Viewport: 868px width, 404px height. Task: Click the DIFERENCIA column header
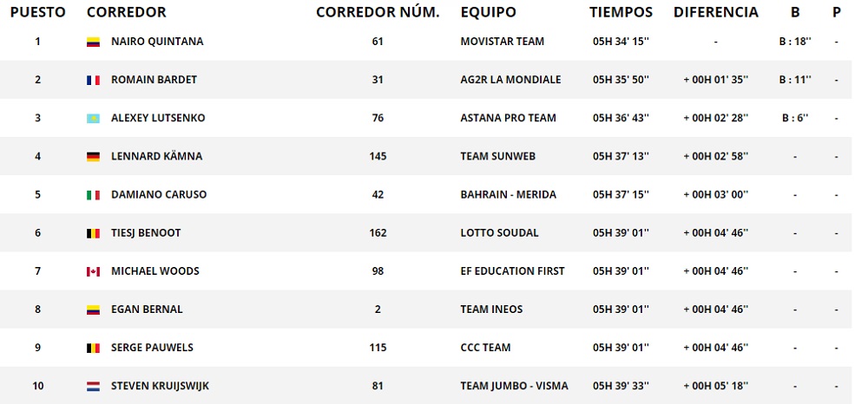[715, 12]
